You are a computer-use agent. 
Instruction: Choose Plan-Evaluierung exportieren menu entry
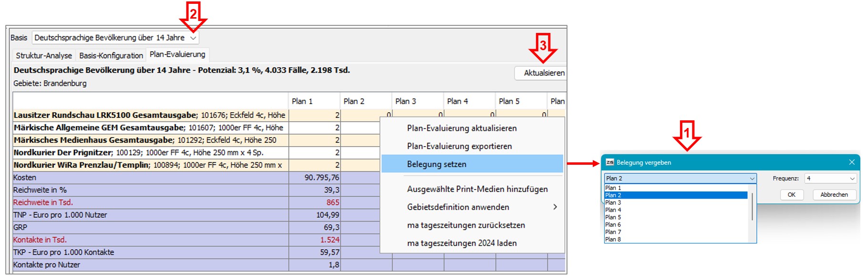(x=459, y=146)
